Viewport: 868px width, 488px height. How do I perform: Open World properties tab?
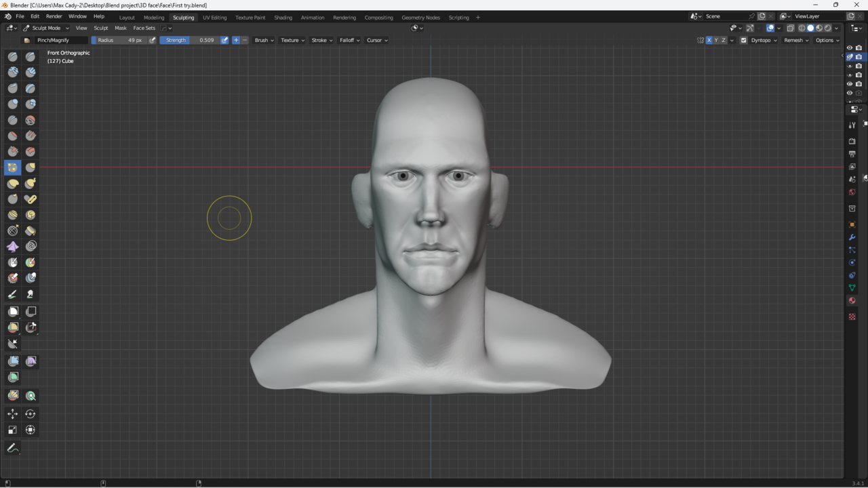pyautogui.click(x=852, y=192)
